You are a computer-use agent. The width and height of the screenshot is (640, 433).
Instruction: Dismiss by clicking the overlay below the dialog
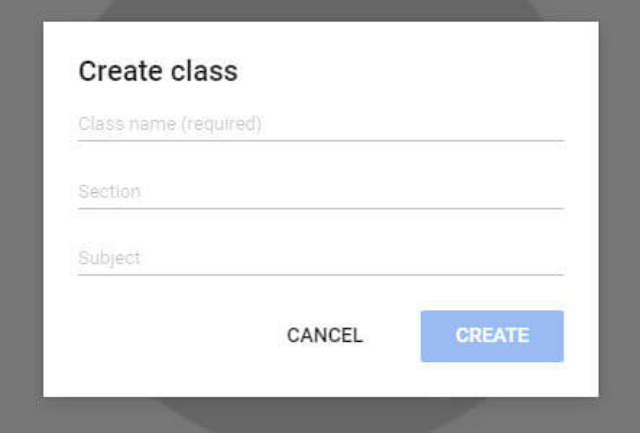click(x=320, y=416)
